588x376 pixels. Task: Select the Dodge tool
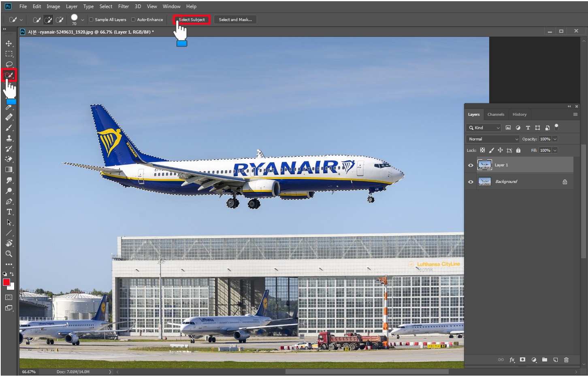tap(9, 191)
